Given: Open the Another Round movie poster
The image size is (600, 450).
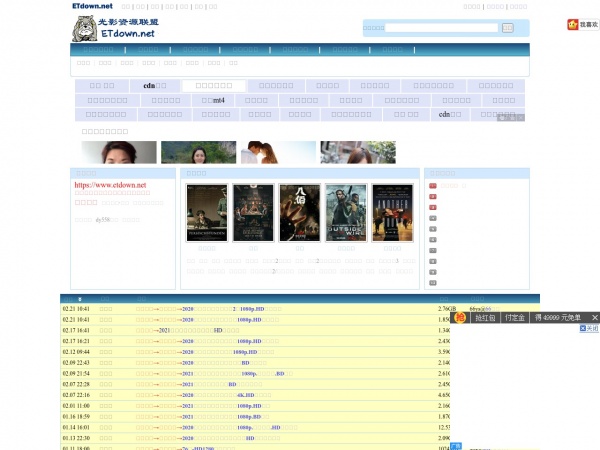Looking at the screenshot, I should (x=393, y=213).
